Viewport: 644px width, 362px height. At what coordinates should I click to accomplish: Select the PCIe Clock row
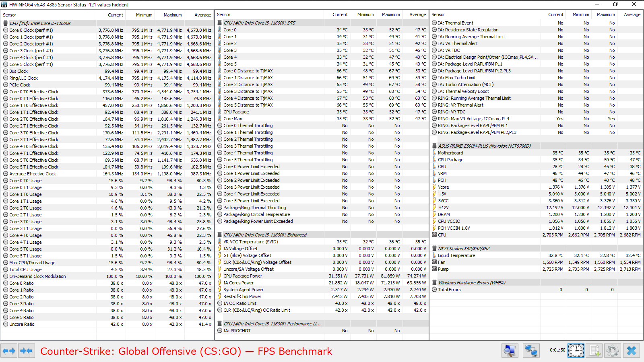(x=107, y=85)
